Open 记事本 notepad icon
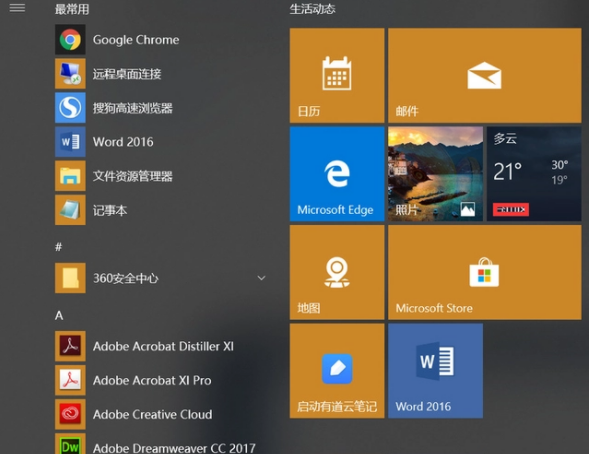 [70, 210]
